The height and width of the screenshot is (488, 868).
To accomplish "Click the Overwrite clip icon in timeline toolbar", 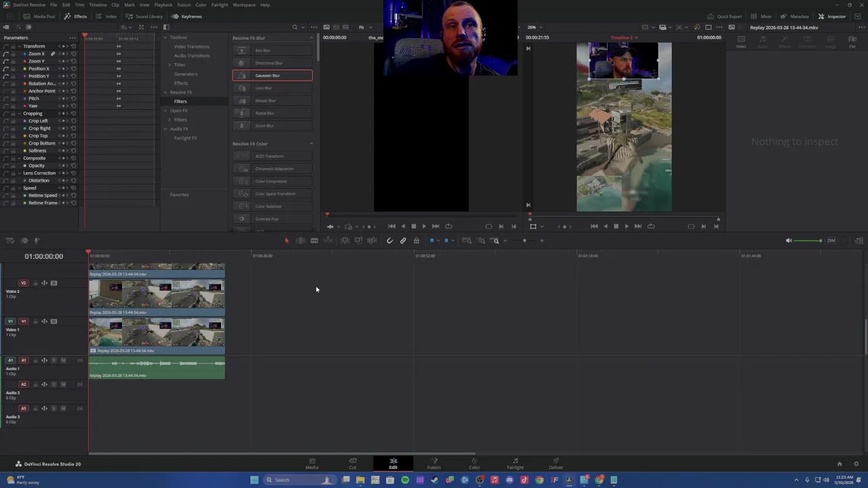I will pos(358,241).
